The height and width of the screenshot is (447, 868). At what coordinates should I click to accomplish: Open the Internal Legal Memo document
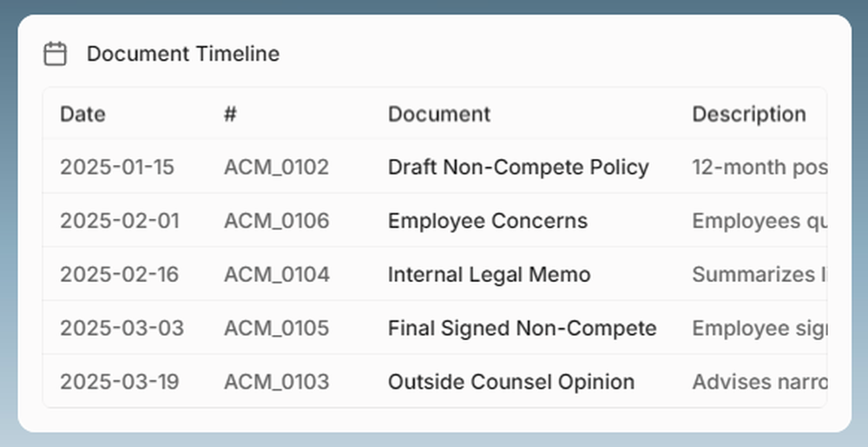pos(489,275)
